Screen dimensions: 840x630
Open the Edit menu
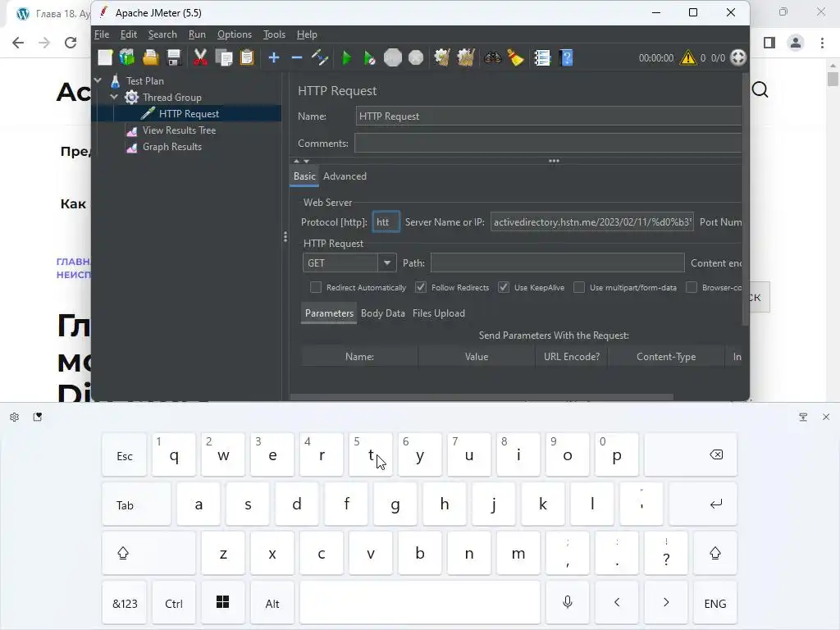tap(129, 34)
